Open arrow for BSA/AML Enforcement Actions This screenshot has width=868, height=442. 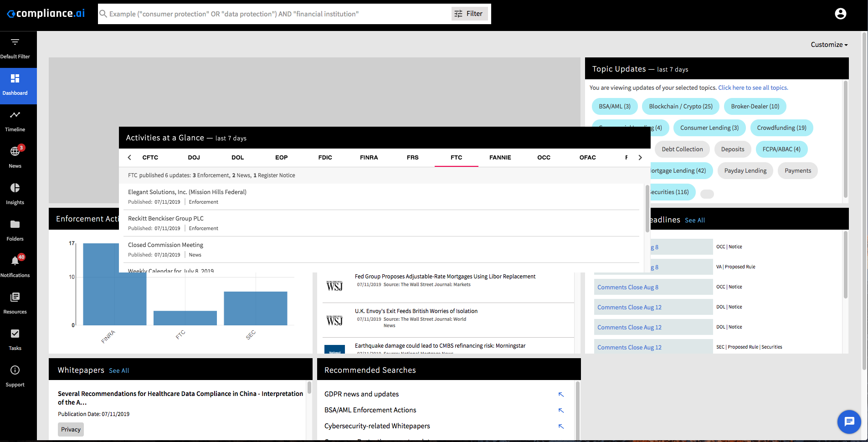click(x=561, y=411)
